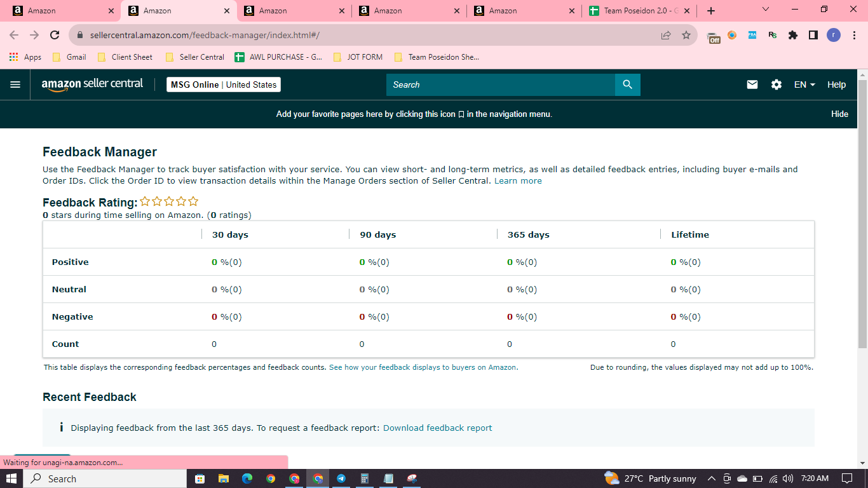
Task: Open the Apps bookmark shortcut
Action: click(x=25, y=57)
